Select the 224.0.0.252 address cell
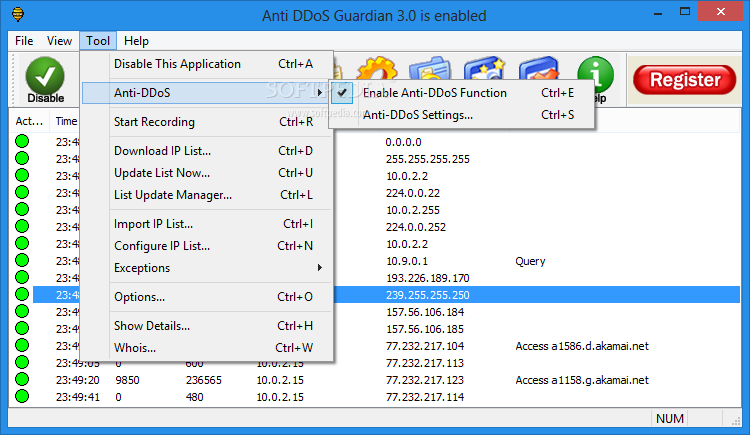Screen dimensions: 750x435 [x=416, y=227]
